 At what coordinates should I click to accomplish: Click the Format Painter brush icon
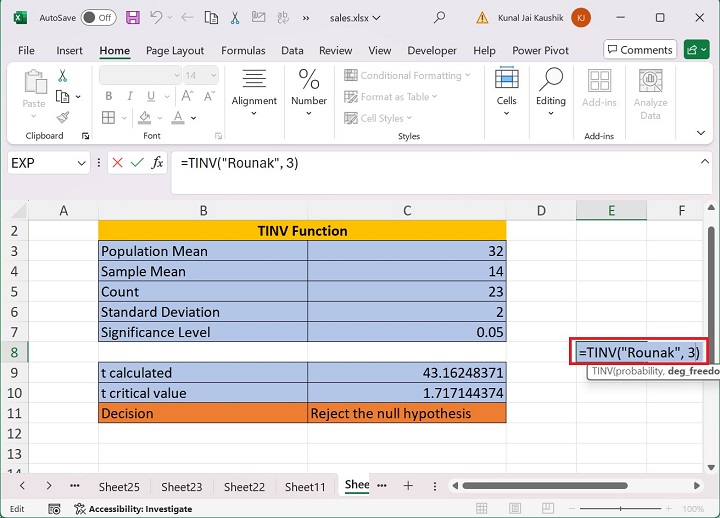63,117
